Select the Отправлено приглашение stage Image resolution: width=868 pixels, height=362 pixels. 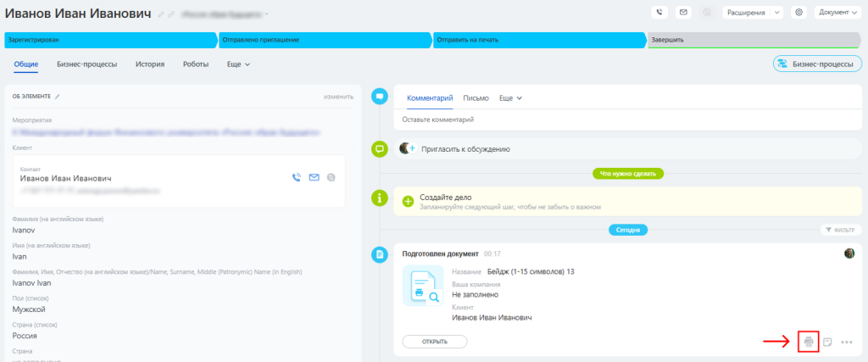[325, 40]
